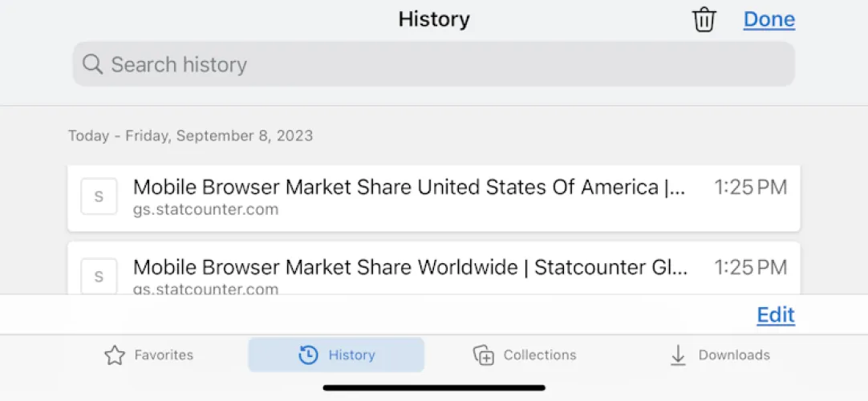
Task: Click the favicon of the Worldwide entry
Action: [99, 276]
